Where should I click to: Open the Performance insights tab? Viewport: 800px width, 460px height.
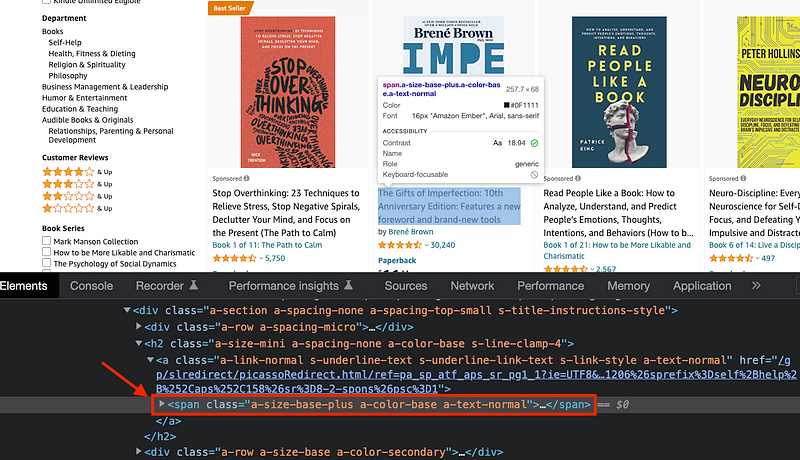coord(283,286)
